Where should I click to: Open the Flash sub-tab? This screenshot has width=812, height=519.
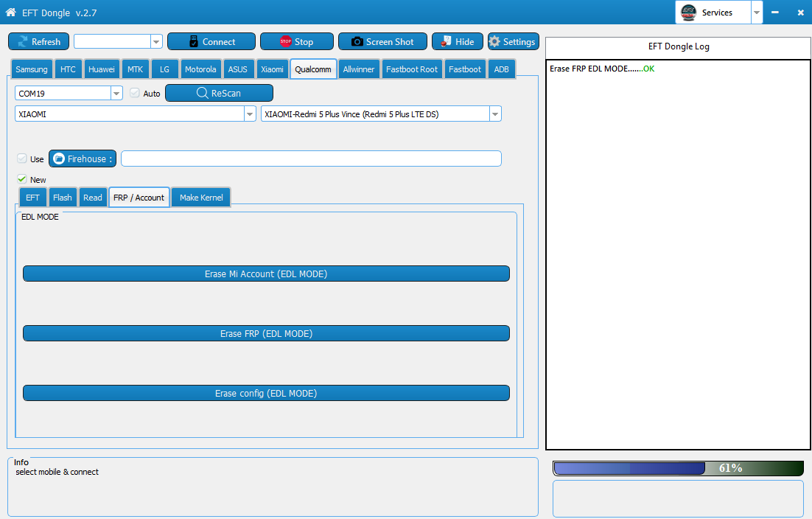(x=62, y=198)
